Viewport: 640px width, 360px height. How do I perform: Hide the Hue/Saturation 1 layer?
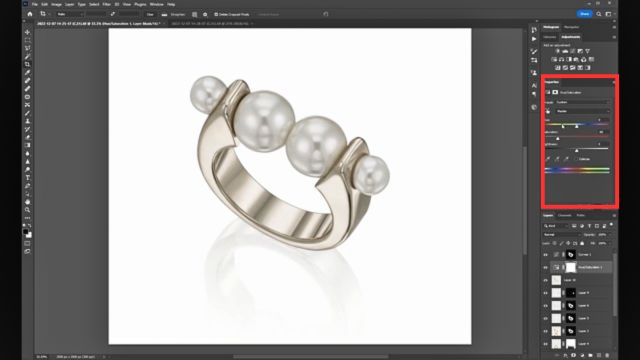click(546, 267)
